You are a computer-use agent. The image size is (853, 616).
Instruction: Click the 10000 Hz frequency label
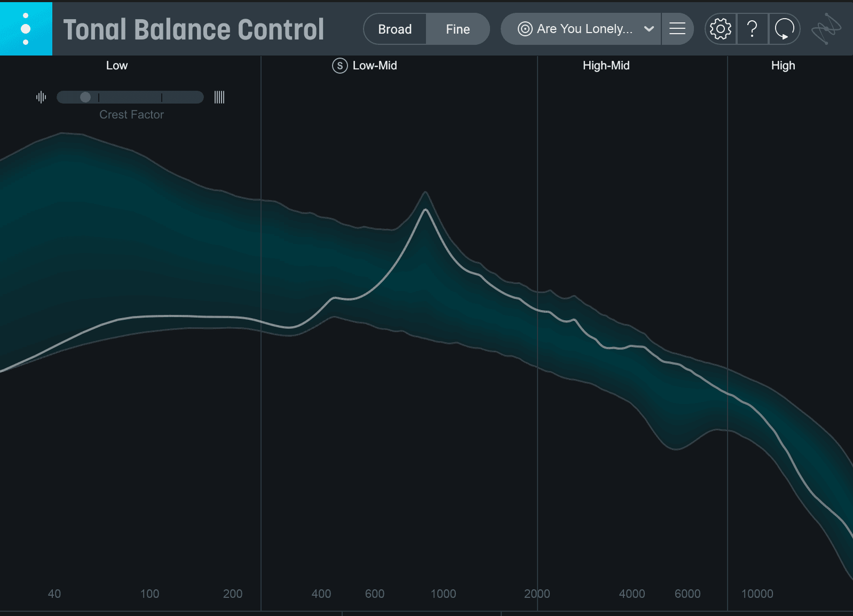[x=757, y=594]
